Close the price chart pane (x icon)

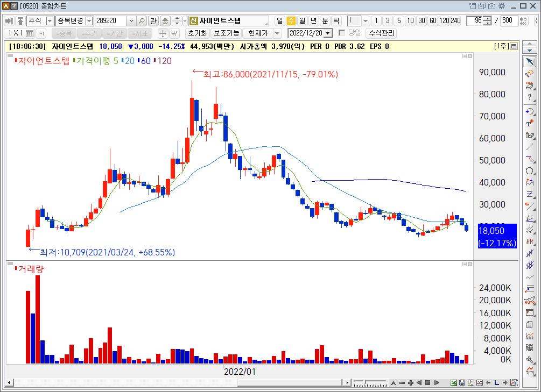pyautogui.click(x=470, y=56)
